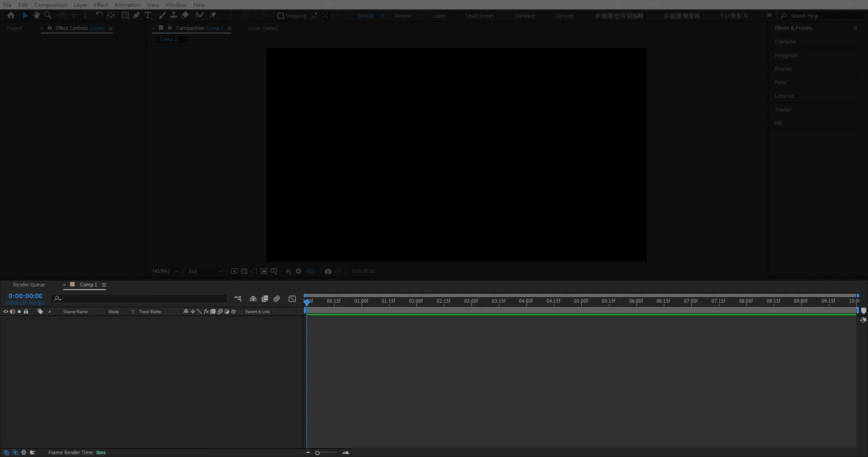Open the Graph Editor icon
This screenshot has width=868, height=457.
292,299
